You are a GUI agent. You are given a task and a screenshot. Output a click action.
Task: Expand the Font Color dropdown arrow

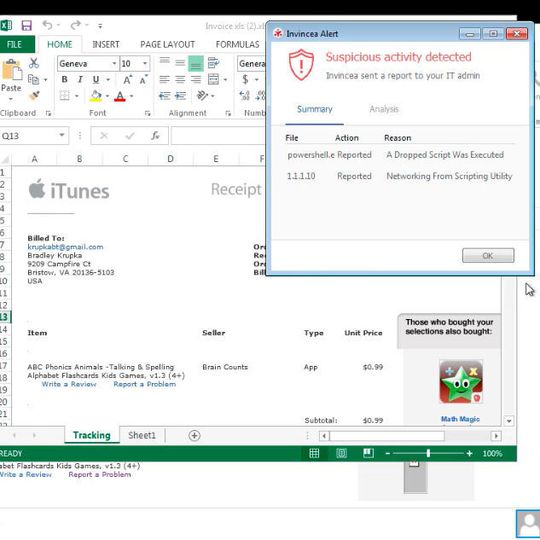132,96
